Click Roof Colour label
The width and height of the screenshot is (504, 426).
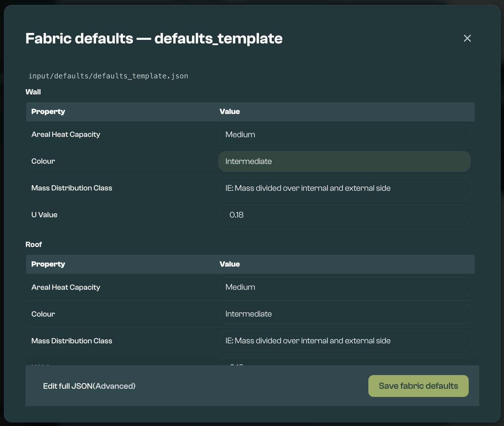tap(43, 314)
